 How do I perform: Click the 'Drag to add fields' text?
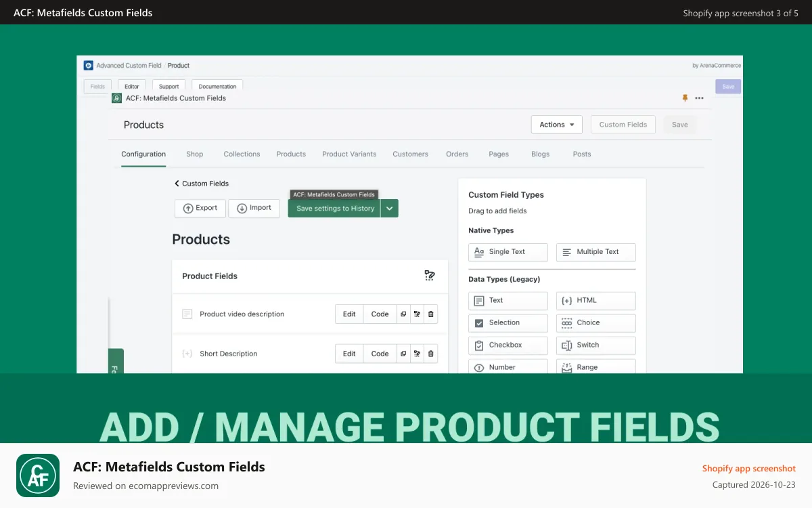click(x=497, y=211)
